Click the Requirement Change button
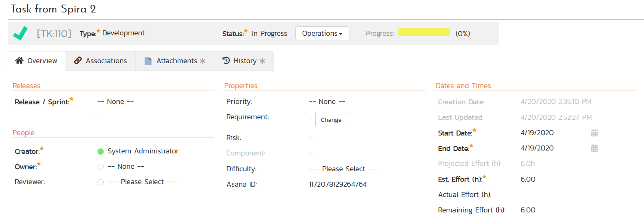This screenshot has width=644, height=217. (x=331, y=120)
